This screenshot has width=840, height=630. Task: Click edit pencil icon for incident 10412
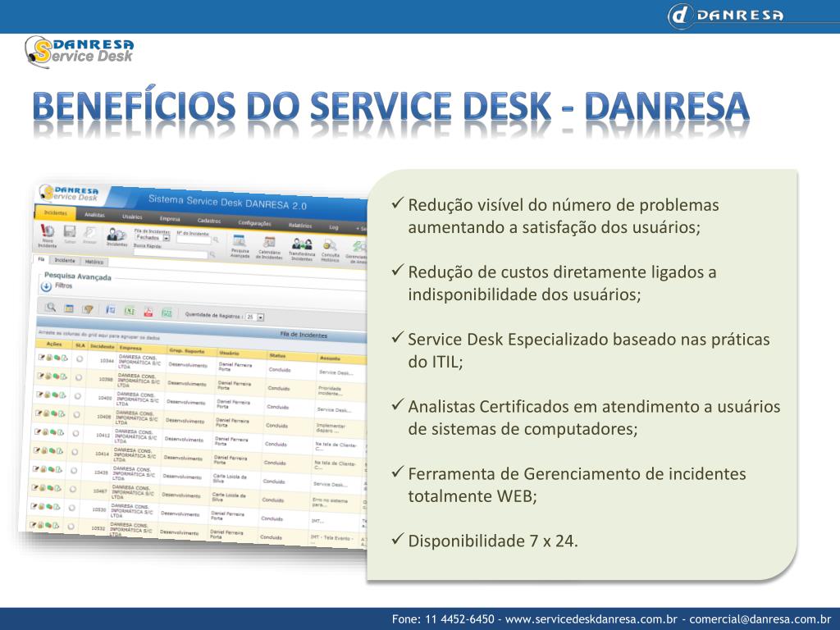[x=38, y=431]
